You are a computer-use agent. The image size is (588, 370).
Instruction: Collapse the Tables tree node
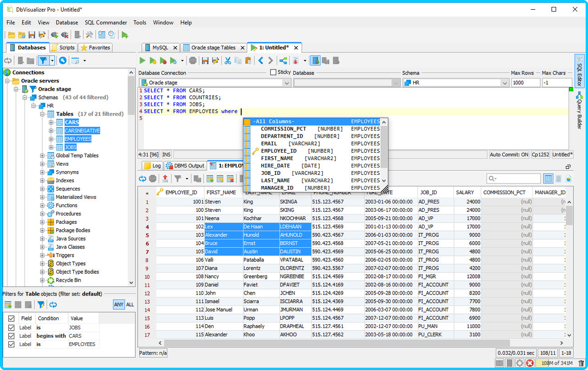[42, 114]
